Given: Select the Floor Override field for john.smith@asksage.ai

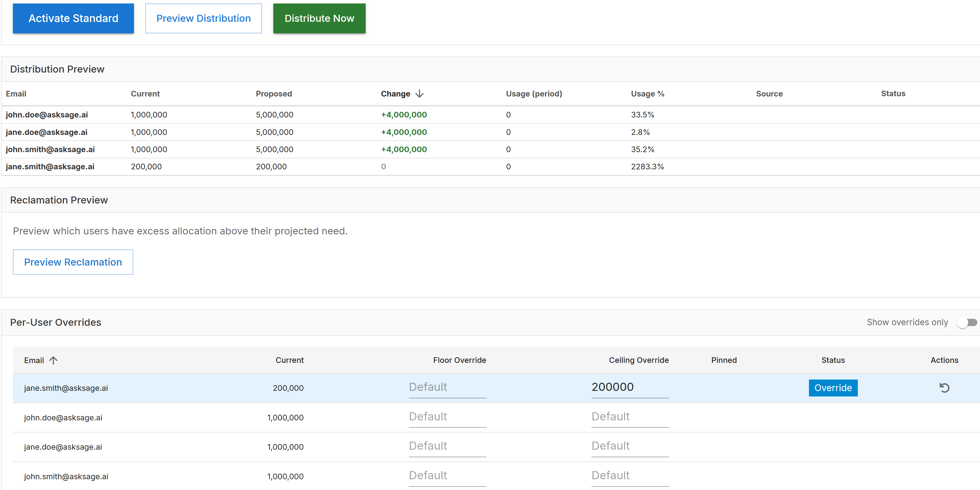Looking at the screenshot, I should pos(447,475).
